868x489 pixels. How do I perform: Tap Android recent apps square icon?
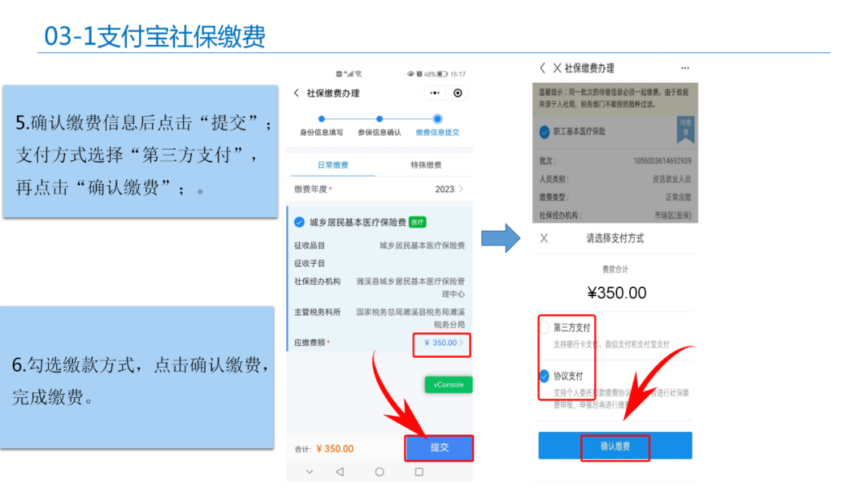point(419,472)
